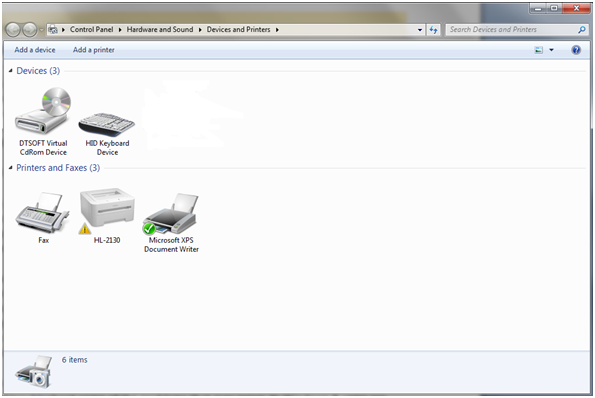This screenshot has height=398, width=595.
Task: Select the DTSOFT Virtual CdRom Device icon
Action: pos(43,110)
